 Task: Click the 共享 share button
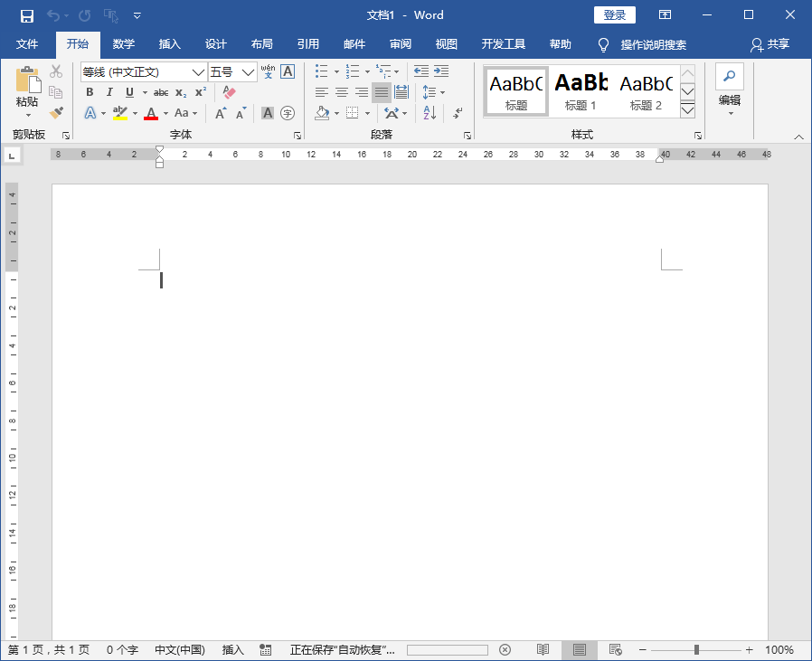[770, 44]
